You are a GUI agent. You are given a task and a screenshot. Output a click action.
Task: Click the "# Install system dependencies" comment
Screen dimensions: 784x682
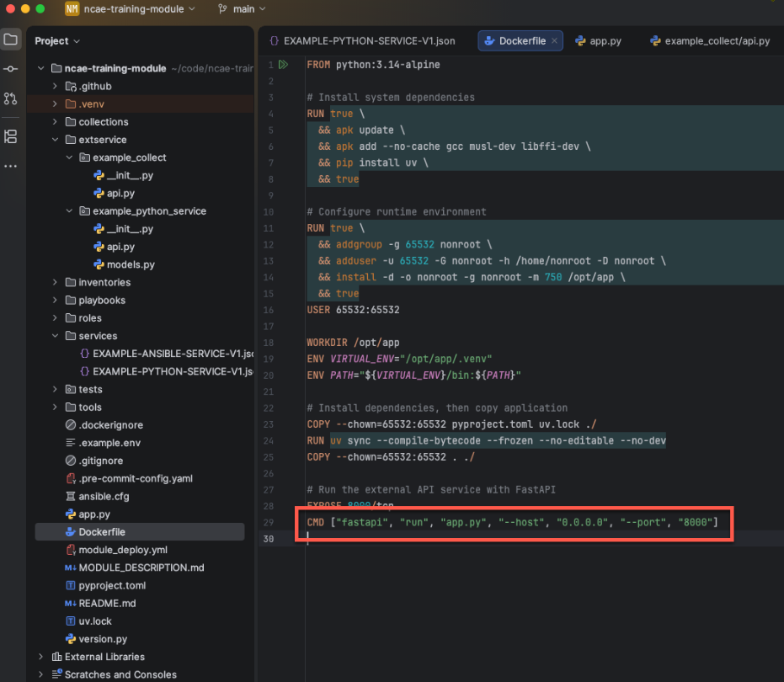(x=391, y=98)
